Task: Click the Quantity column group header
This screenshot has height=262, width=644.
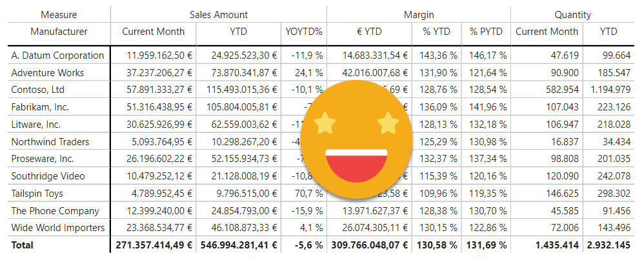Action: tap(572, 14)
